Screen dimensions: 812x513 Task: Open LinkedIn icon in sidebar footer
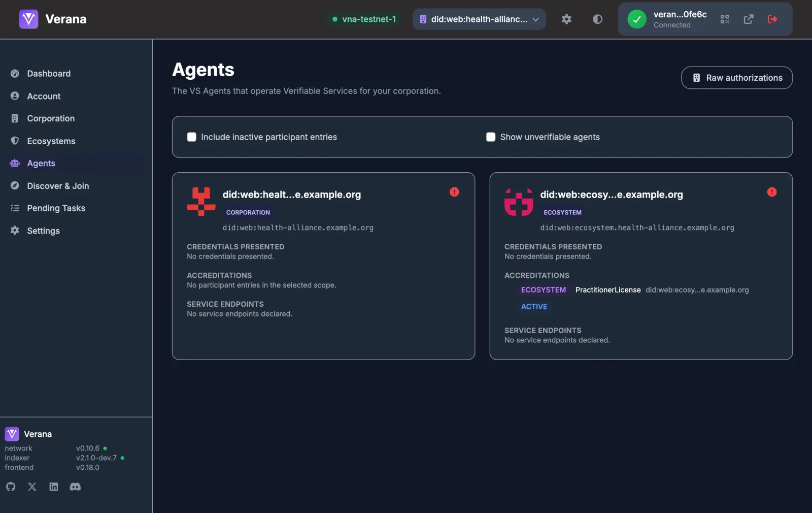click(x=54, y=487)
